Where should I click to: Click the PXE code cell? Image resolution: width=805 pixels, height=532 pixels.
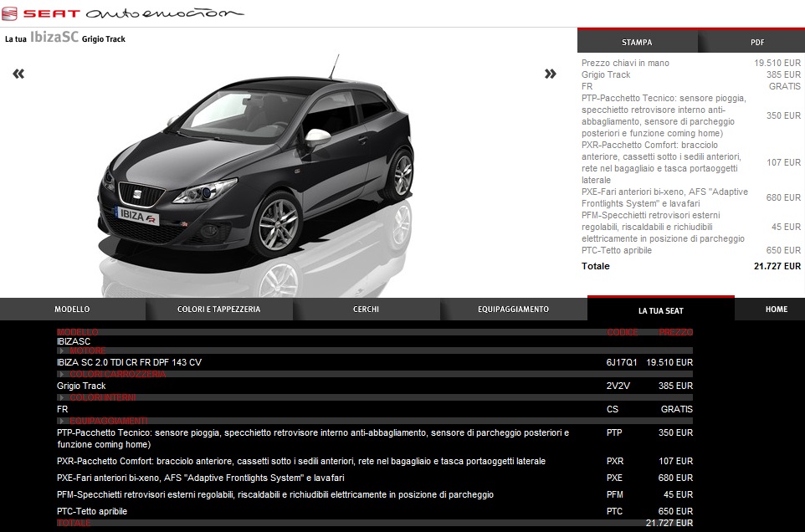click(x=614, y=478)
